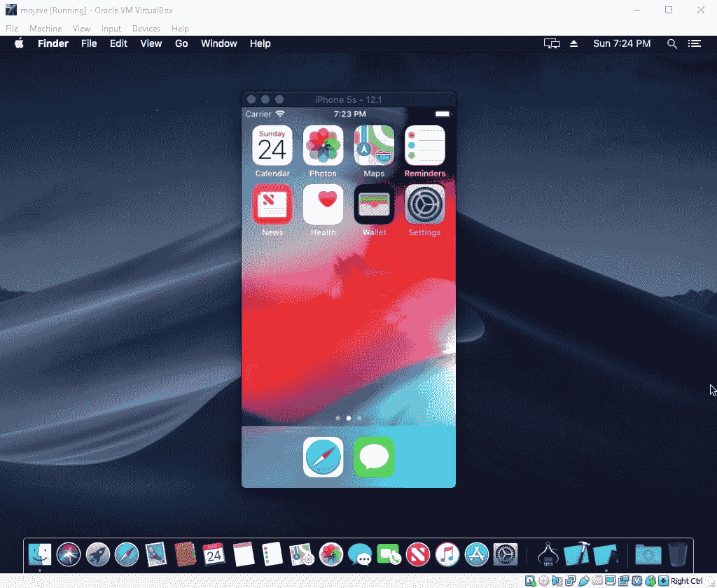Click the Spotlight search magnifier

tap(672, 43)
